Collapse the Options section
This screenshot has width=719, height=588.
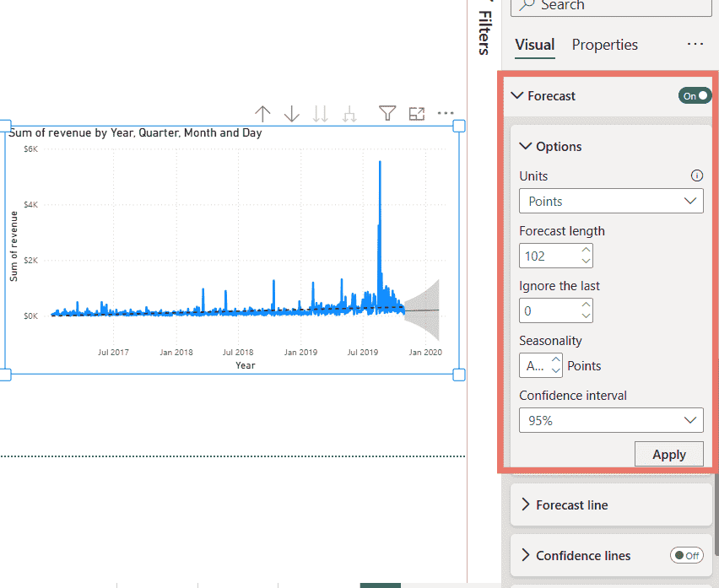pyautogui.click(x=525, y=146)
